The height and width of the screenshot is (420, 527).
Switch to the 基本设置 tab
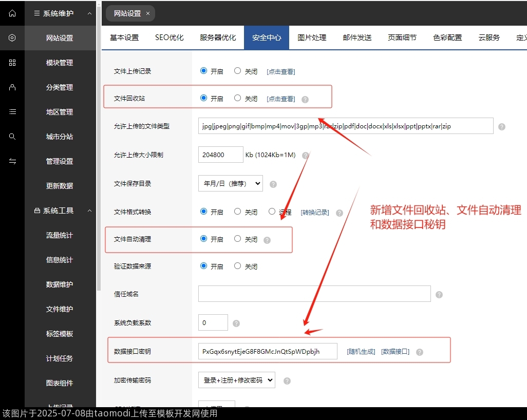123,37
